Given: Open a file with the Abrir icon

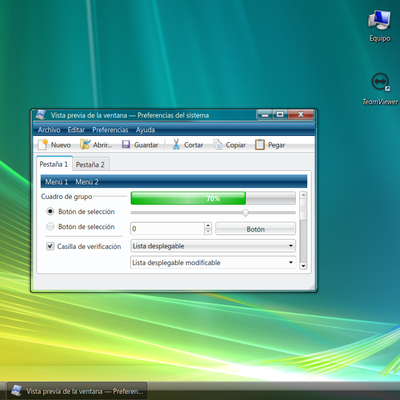Looking at the screenshot, I should [85, 144].
